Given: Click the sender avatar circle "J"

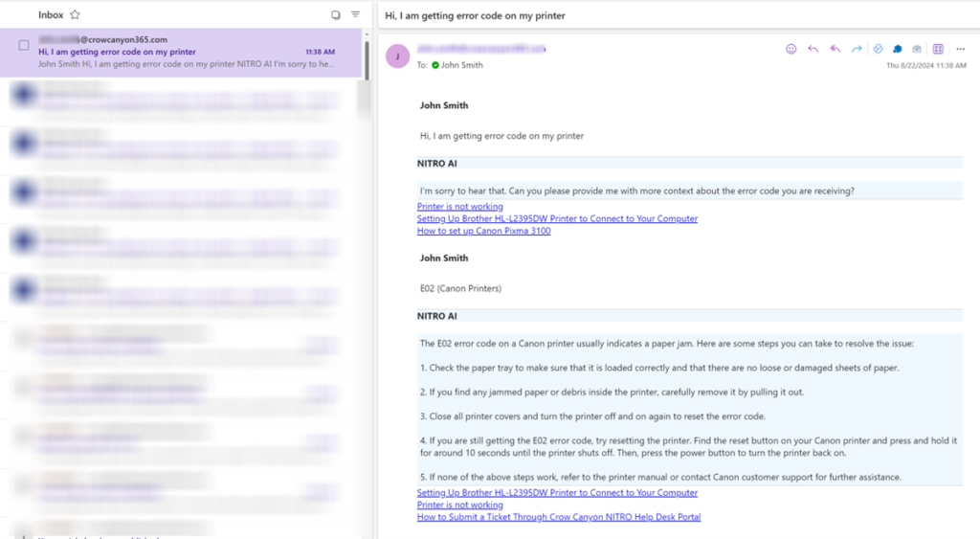Looking at the screenshot, I should tap(397, 56).
